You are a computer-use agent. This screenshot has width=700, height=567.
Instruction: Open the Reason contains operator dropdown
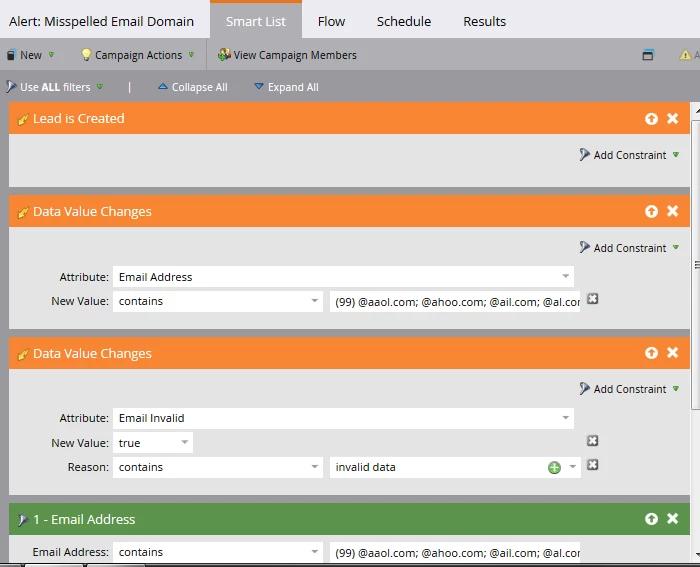(x=218, y=467)
